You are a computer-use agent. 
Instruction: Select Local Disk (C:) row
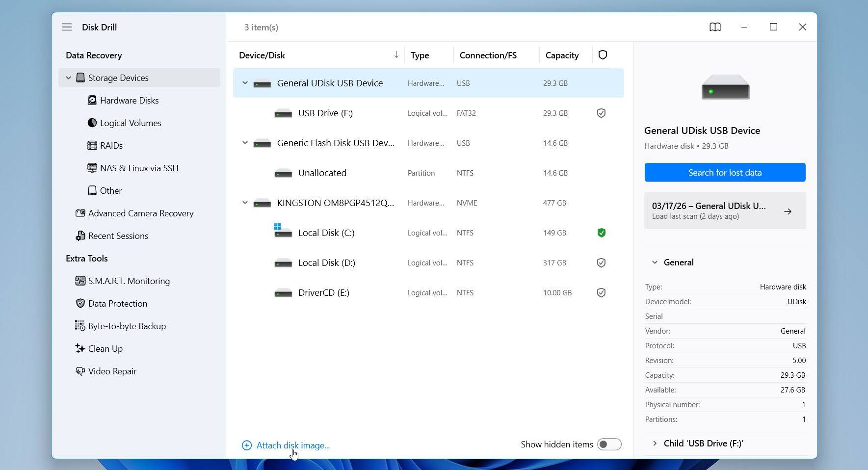pos(428,233)
